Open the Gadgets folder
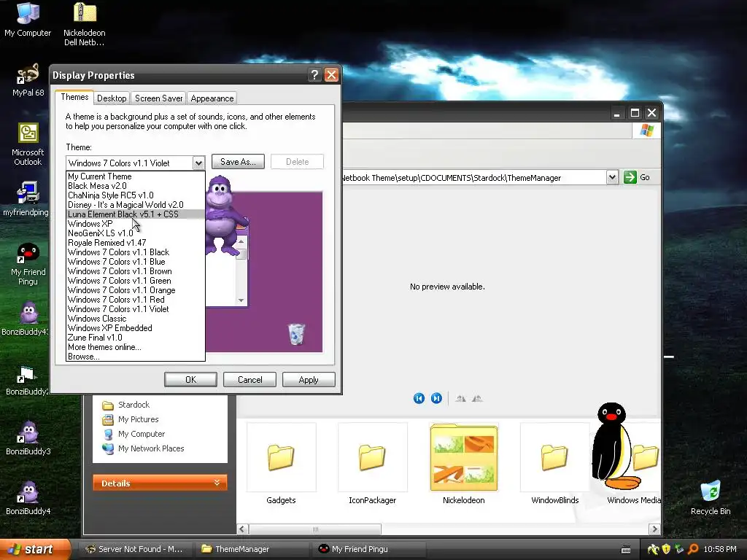This screenshot has width=747, height=560. point(281,463)
